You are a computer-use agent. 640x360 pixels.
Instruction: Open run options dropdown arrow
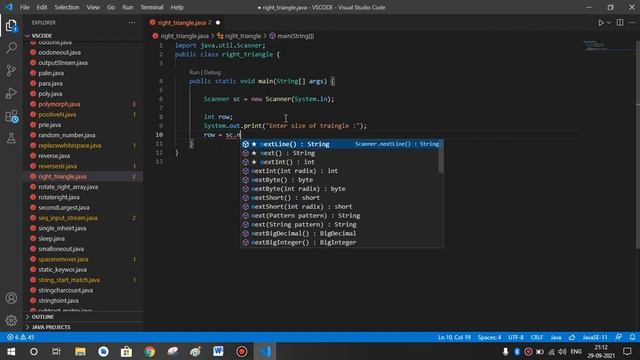pos(609,23)
